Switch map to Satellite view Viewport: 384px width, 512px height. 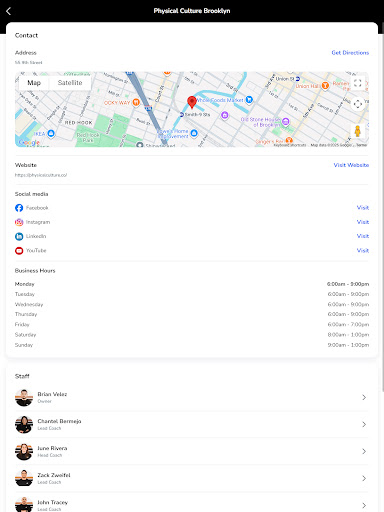point(70,83)
